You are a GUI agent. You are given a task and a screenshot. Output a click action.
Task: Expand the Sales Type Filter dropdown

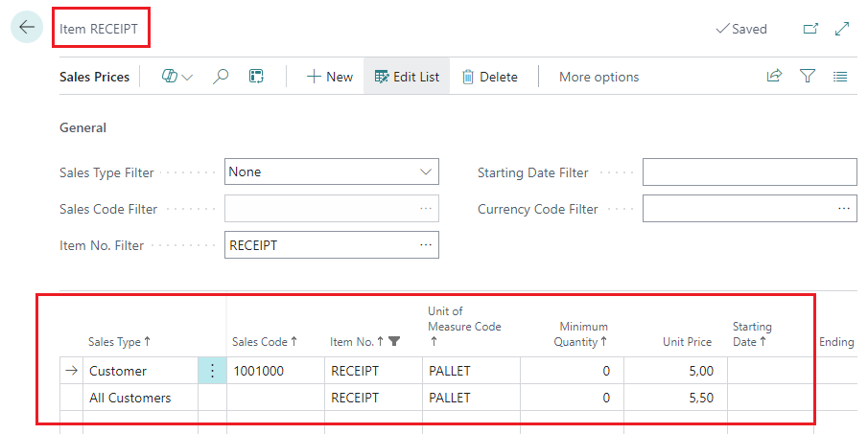point(426,172)
